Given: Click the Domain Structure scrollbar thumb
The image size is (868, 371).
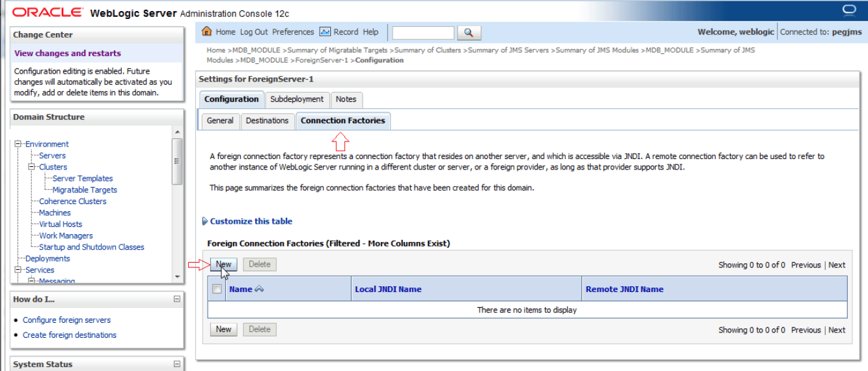Looking at the screenshot, I should pos(176,162).
